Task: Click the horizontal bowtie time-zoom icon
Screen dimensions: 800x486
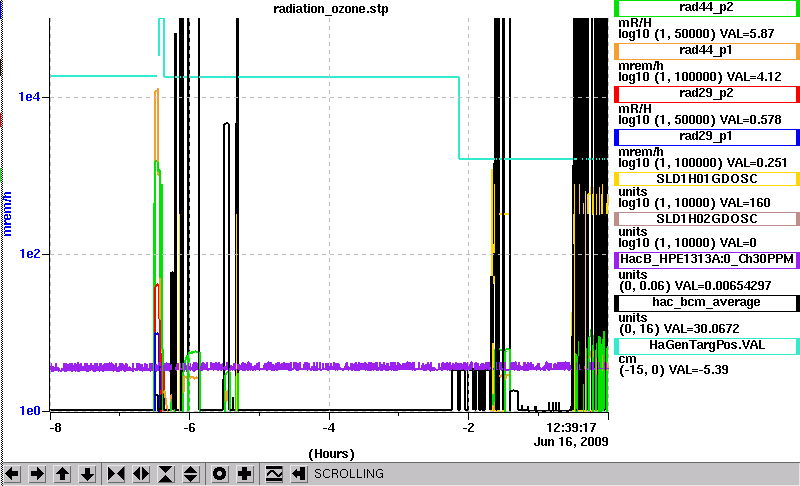Action: click(x=116, y=474)
